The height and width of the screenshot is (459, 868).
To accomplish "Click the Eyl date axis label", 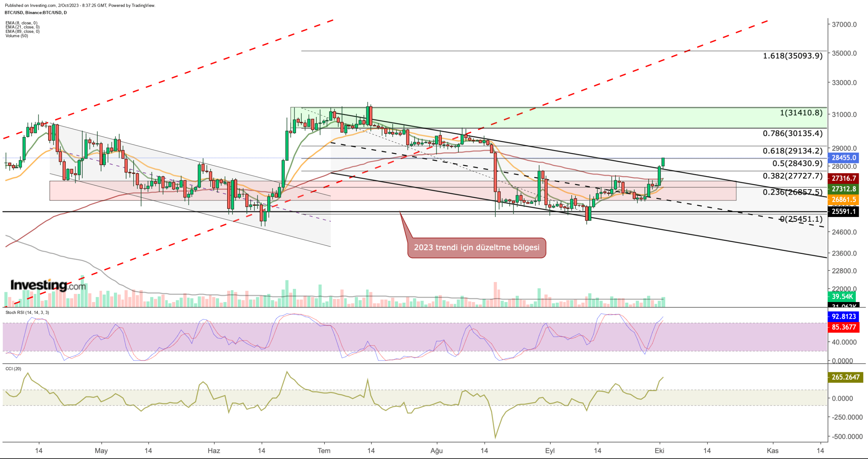I will pyautogui.click(x=550, y=451).
